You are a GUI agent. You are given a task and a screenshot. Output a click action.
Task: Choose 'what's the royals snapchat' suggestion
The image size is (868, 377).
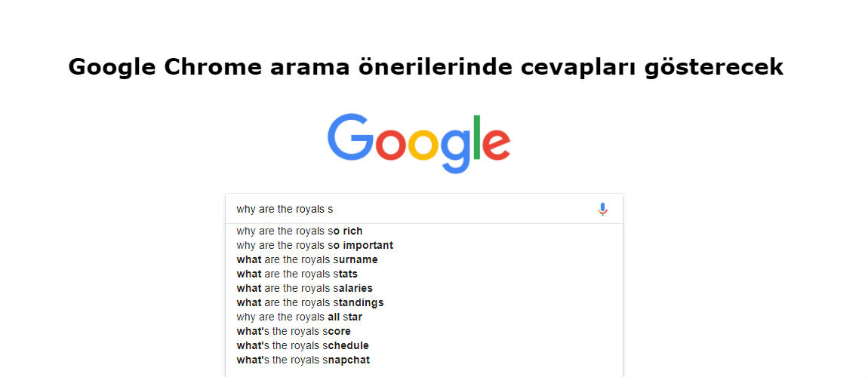click(303, 360)
